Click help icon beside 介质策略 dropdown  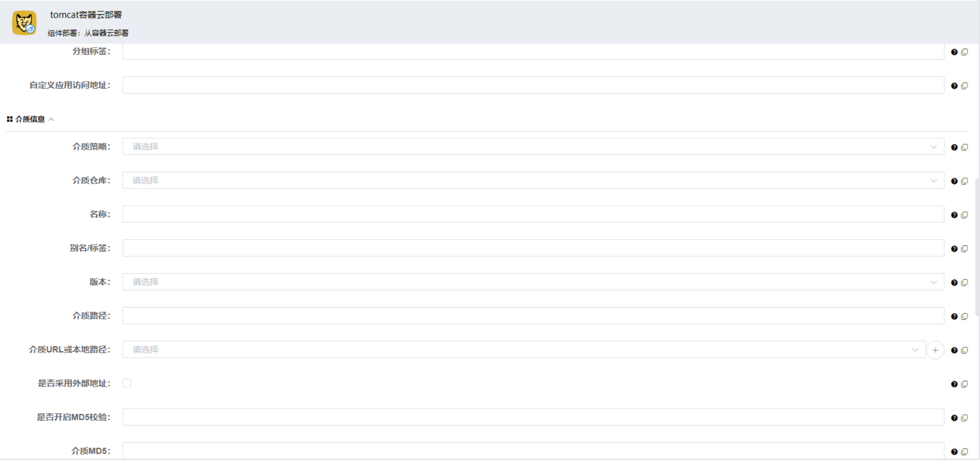click(x=954, y=147)
